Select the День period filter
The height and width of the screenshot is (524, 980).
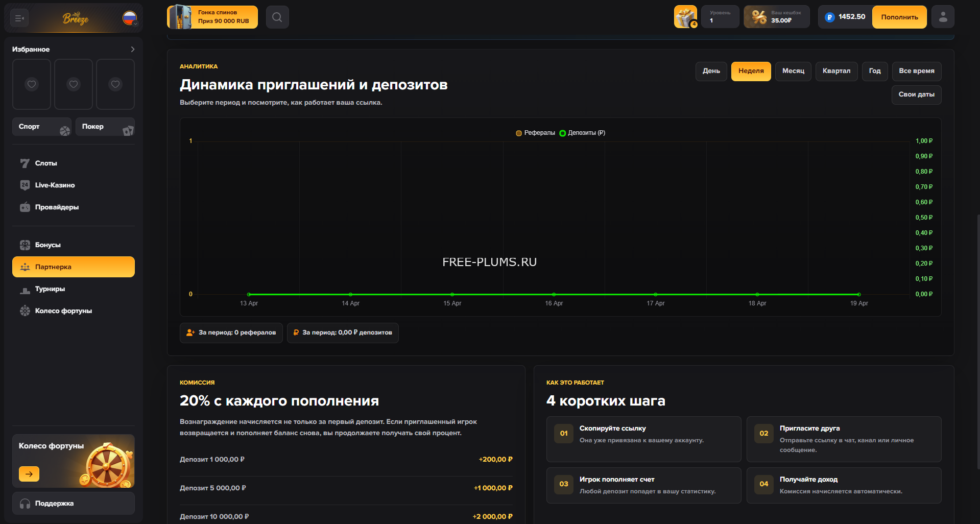(x=711, y=71)
